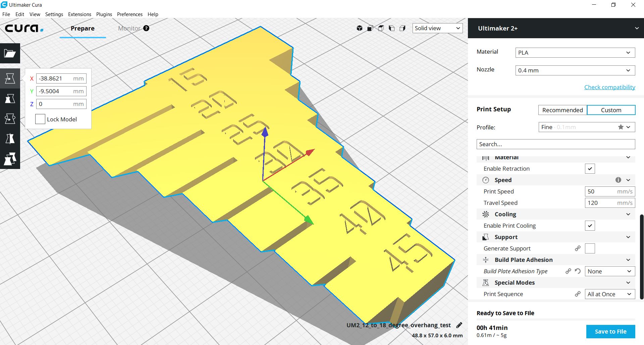Switch to left side camera view icon
Image resolution: width=644 pixels, height=345 pixels.
tap(392, 28)
